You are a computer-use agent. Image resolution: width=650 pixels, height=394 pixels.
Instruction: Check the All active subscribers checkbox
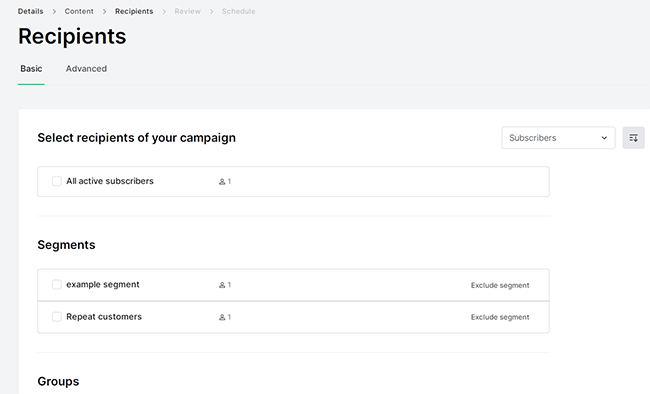point(57,181)
